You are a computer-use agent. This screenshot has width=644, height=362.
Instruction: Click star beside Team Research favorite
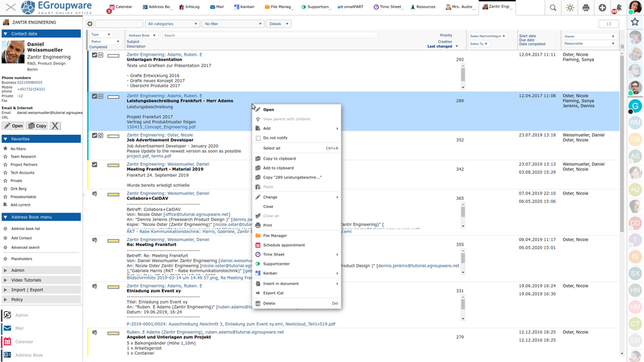click(5, 156)
